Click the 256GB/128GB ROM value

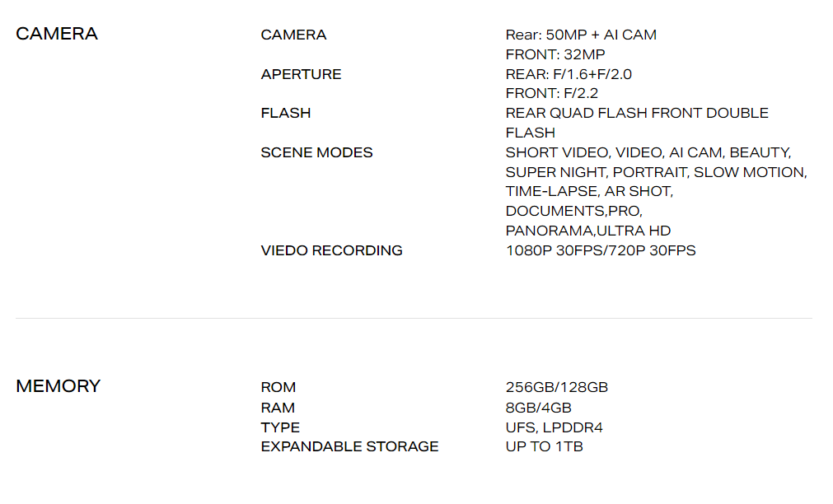point(557,387)
